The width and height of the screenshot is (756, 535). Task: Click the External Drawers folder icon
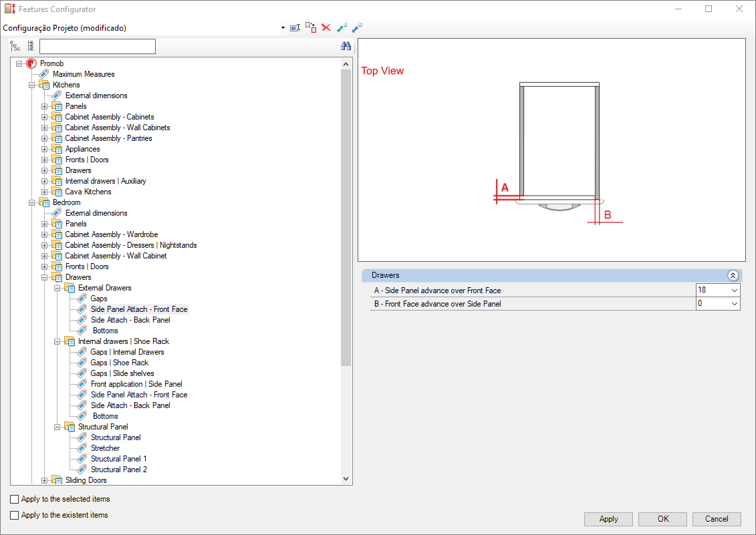click(x=70, y=288)
